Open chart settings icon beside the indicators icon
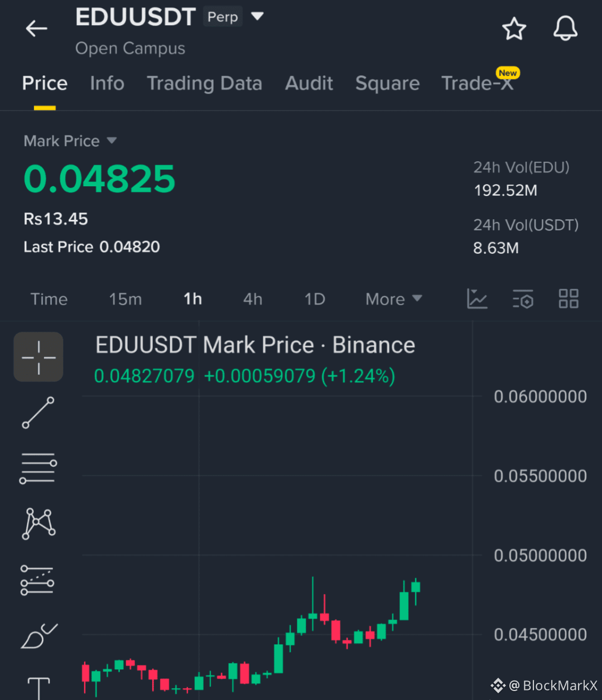Image resolution: width=602 pixels, height=700 pixels. (523, 299)
